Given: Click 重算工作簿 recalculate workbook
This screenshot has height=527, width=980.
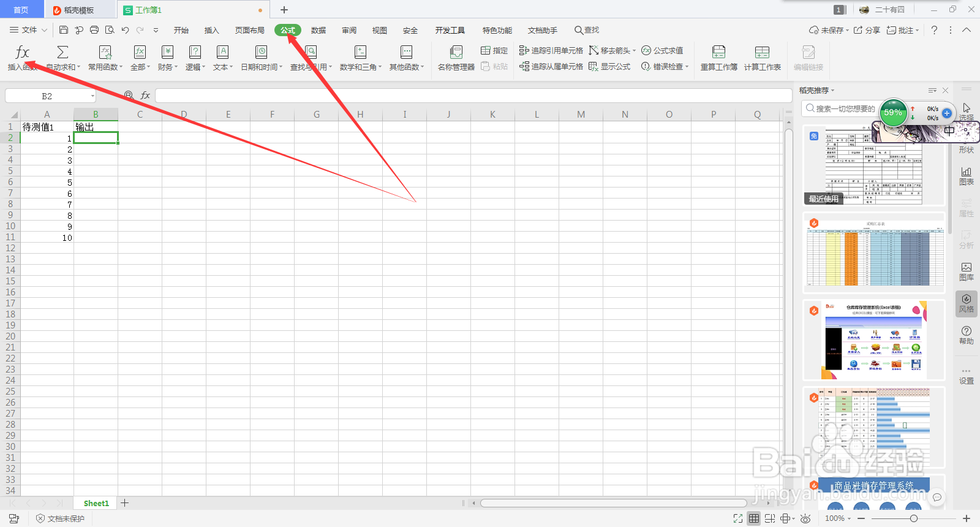Looking at the screenshot, I should pos(718,58).
